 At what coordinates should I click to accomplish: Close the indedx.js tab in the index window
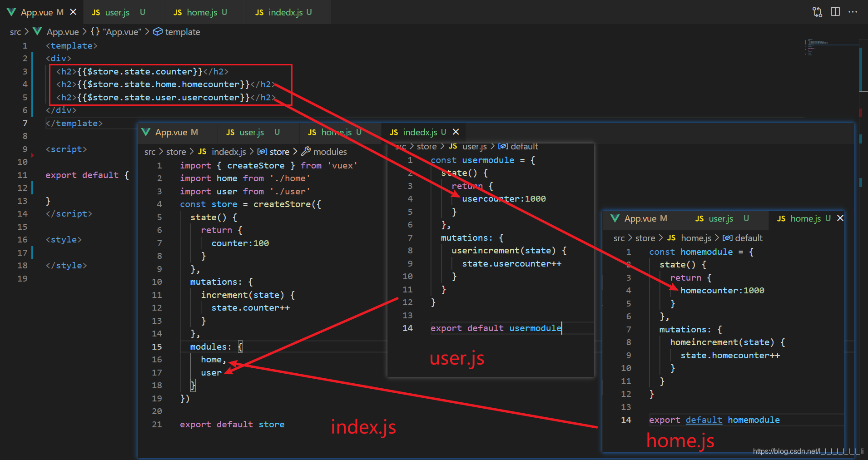[456, 132]
